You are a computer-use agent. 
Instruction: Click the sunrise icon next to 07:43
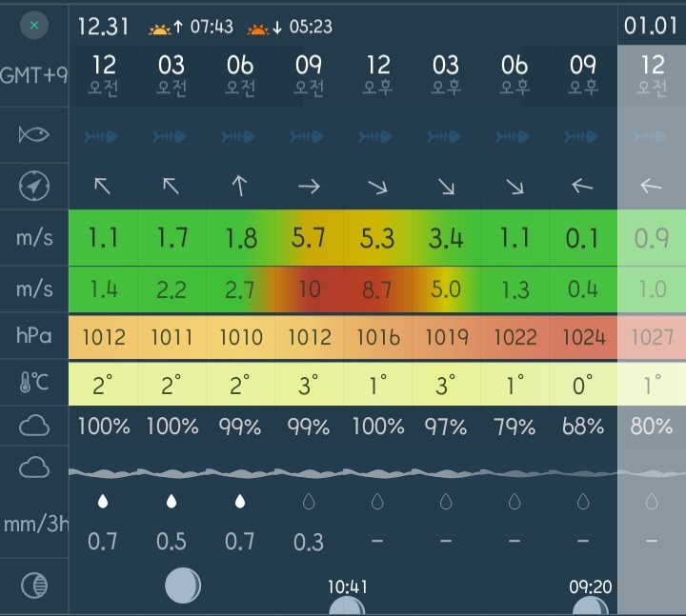click(160, 29)
